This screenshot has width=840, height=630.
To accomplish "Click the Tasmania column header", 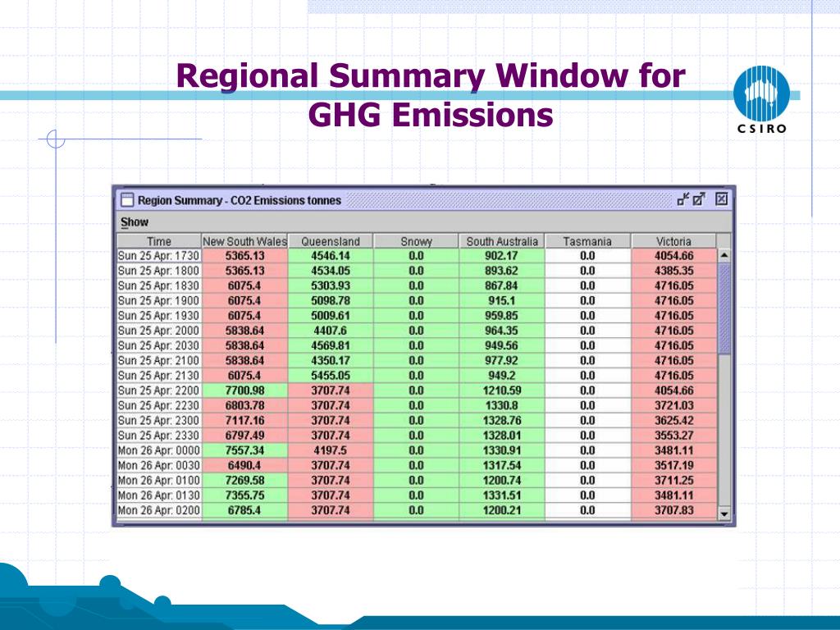I will pos(587,241).
